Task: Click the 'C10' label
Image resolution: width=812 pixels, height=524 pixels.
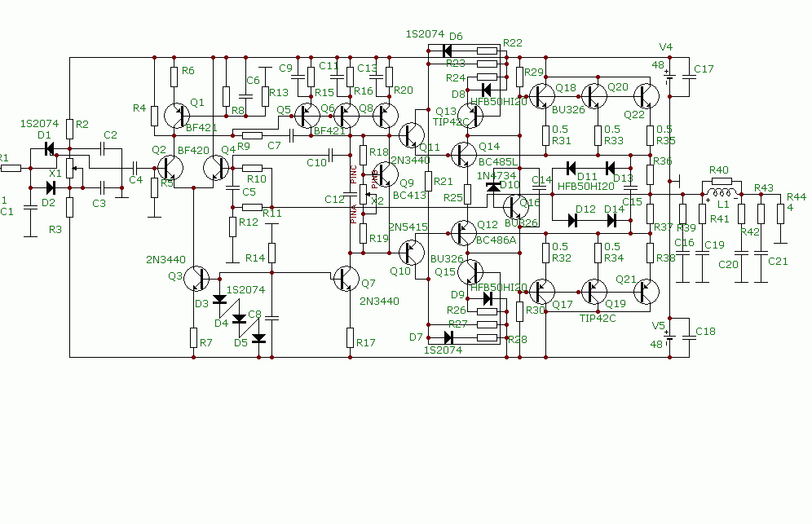Action: pyautogui.click(x=316, y=163)
